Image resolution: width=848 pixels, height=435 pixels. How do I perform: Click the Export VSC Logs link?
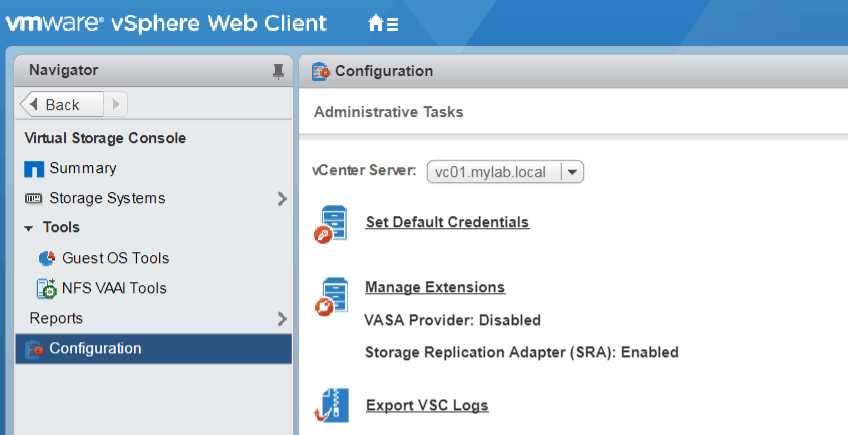tap(427, 405)
